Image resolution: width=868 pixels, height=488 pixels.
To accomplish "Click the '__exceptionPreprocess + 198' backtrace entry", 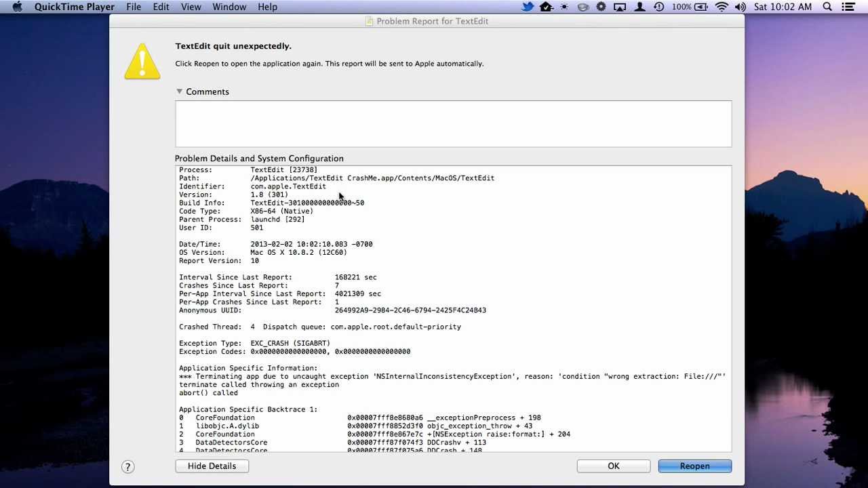I will click(484, 418).
